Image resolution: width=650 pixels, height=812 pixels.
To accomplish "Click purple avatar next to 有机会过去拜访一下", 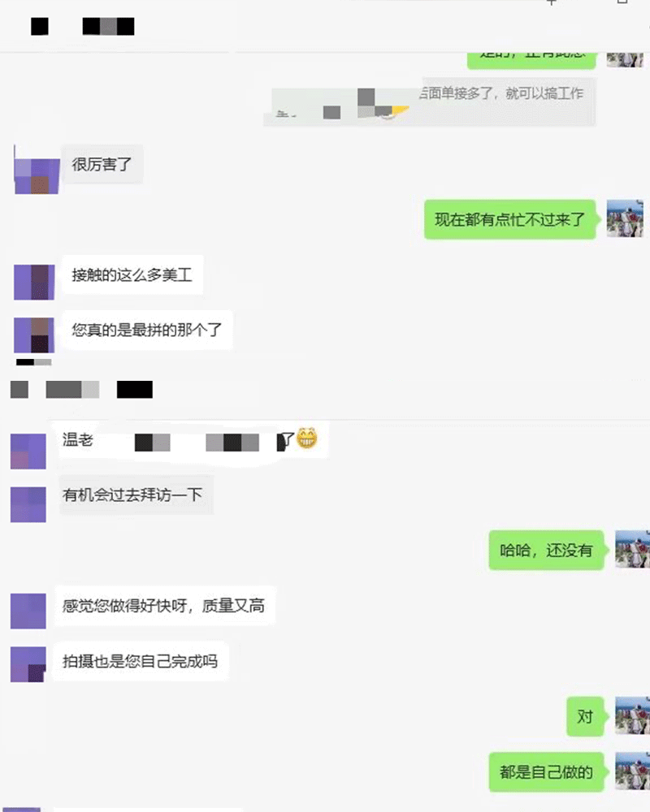I will click(28, 504).
